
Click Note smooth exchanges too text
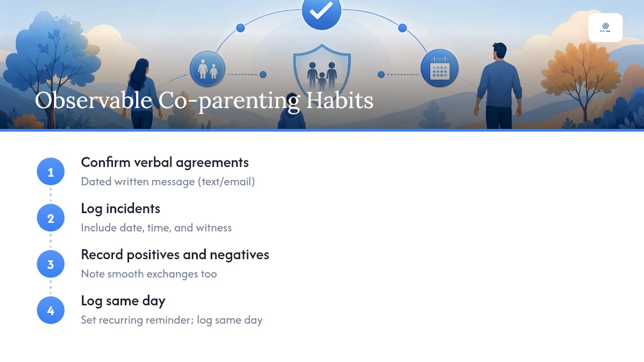coord(149,274)
